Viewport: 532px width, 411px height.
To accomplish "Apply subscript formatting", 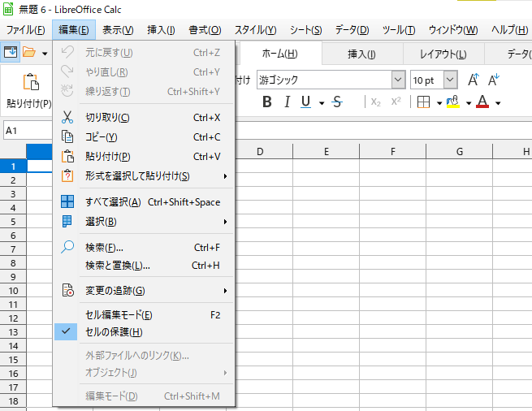I will coord(375,102).
